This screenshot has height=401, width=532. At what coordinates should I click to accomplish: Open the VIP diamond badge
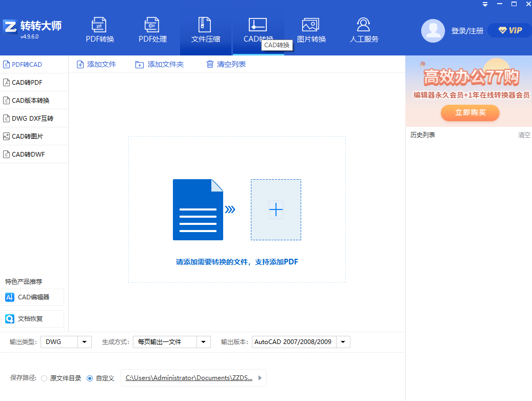(510, 31)
